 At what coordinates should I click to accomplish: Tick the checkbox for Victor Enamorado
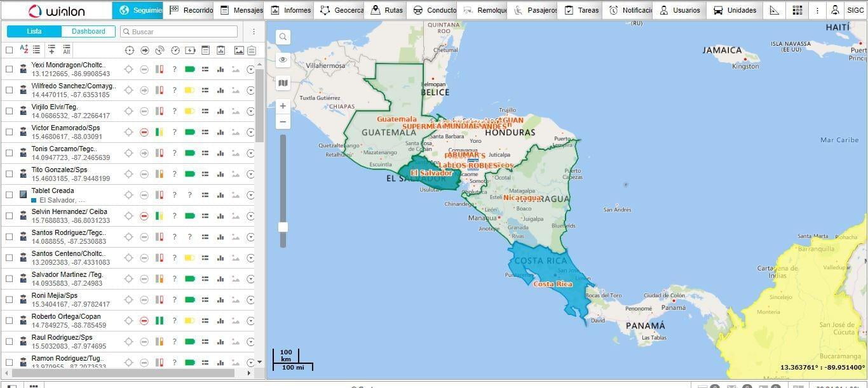9,132
